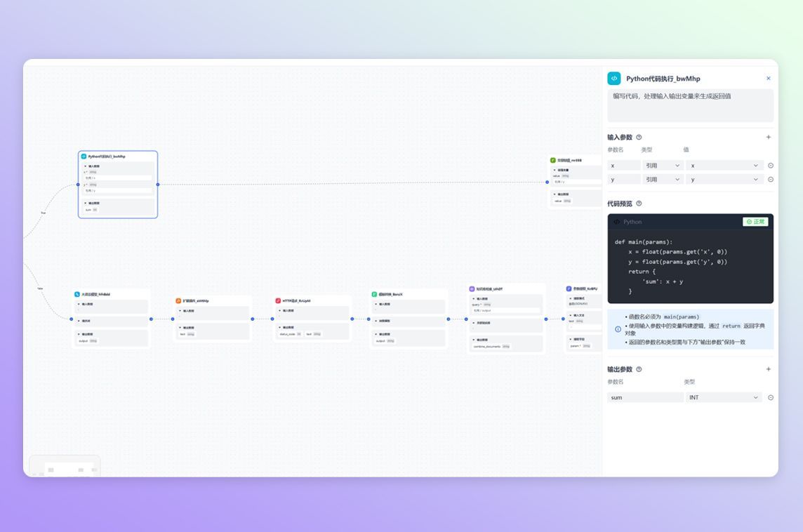Click the status_code output in HTTP node
Screen dimensions: 803x532
coord(291,334)
